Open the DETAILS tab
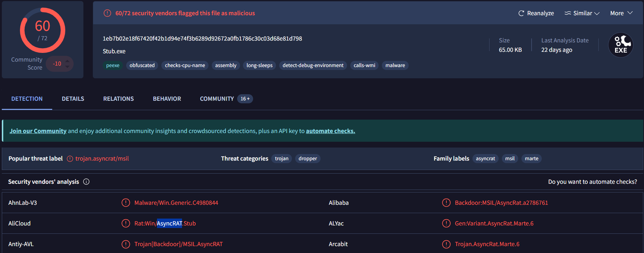The image size is (644, 253). [73, 99]
